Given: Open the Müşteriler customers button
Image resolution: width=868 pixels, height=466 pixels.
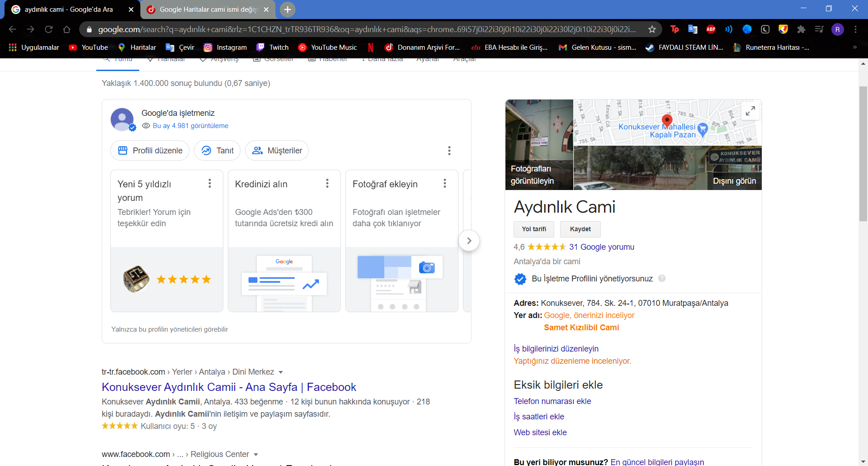Looking at the screenshot, I should click(x=277, y=151).
